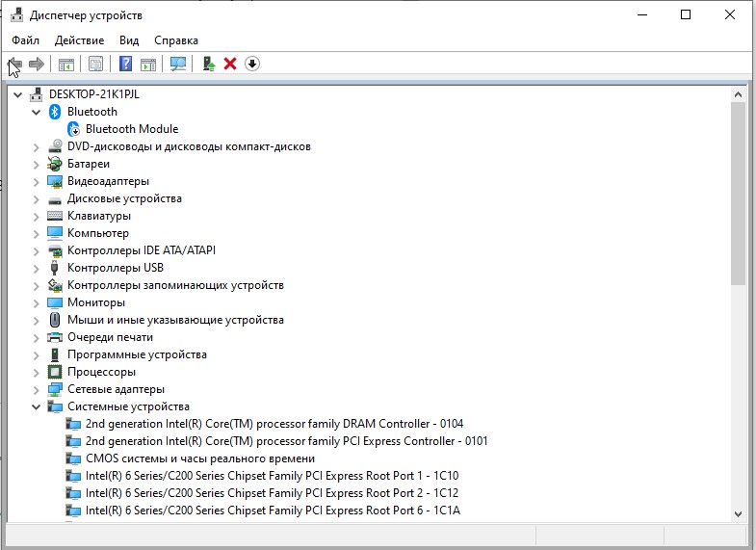Viewport: 756px width, 550px height.
Task: Click the red X Uninstall device icon
Action: tap(230, 64)
